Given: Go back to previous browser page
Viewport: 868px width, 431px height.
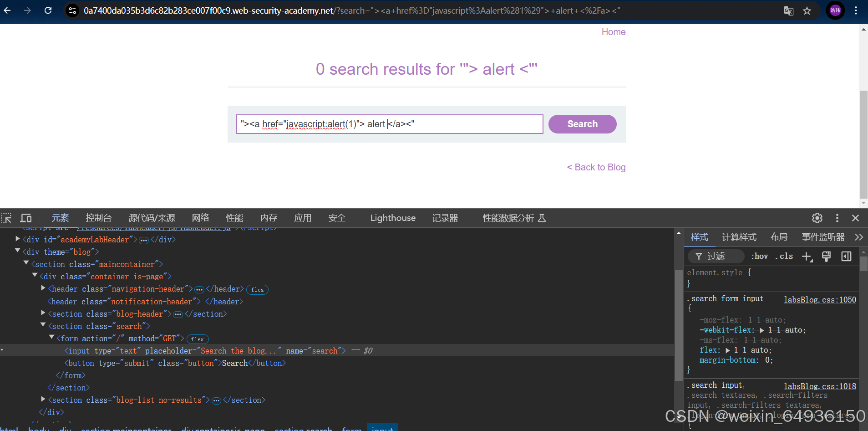Looking at the screenshot, I should [7, 10].
